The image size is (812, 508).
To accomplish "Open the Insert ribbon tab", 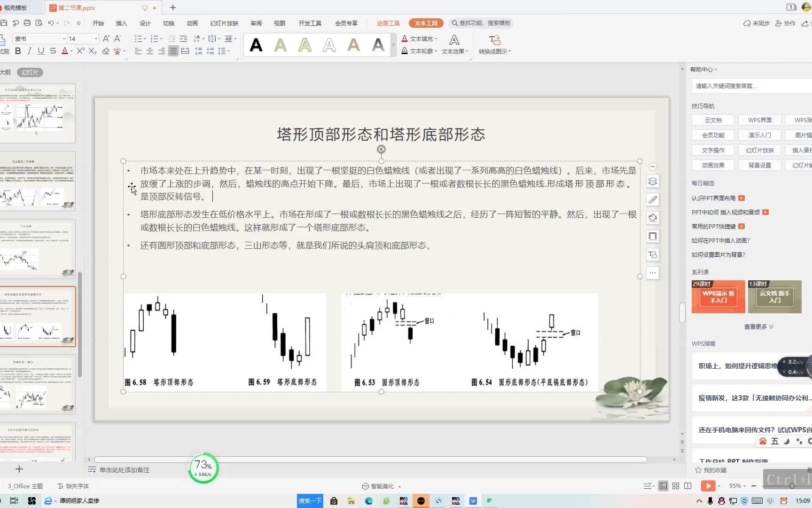I will pyautogui.click(x=121, y=23).
